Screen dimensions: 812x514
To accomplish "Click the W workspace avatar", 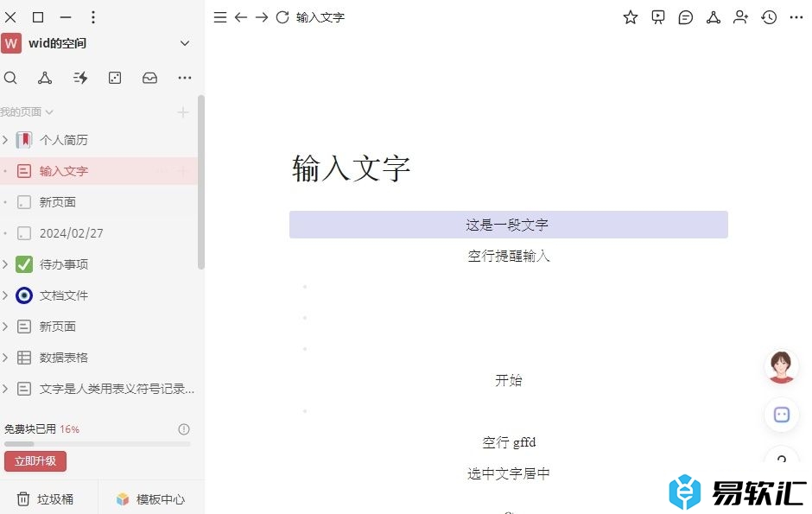I will [11, 43].
